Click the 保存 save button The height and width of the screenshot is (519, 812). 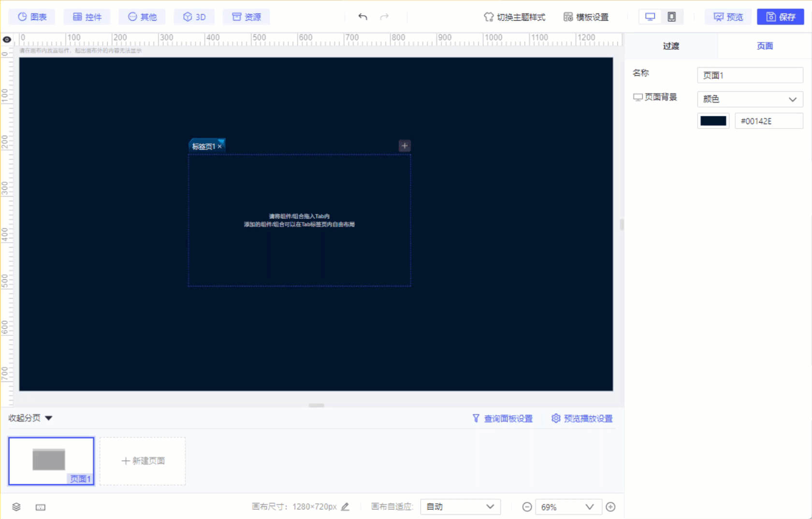point(780,16)
